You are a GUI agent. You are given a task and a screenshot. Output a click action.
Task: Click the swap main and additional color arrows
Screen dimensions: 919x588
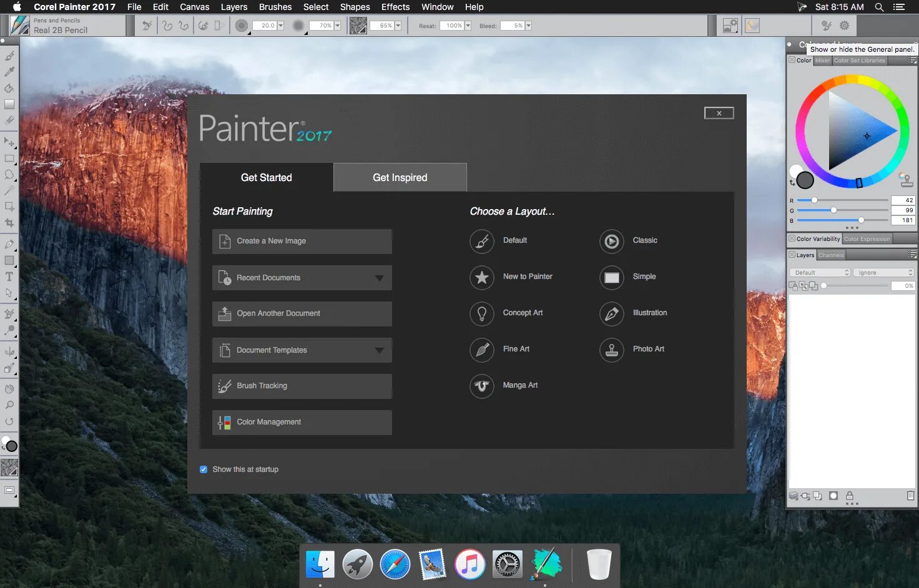[x=792, y=183]
